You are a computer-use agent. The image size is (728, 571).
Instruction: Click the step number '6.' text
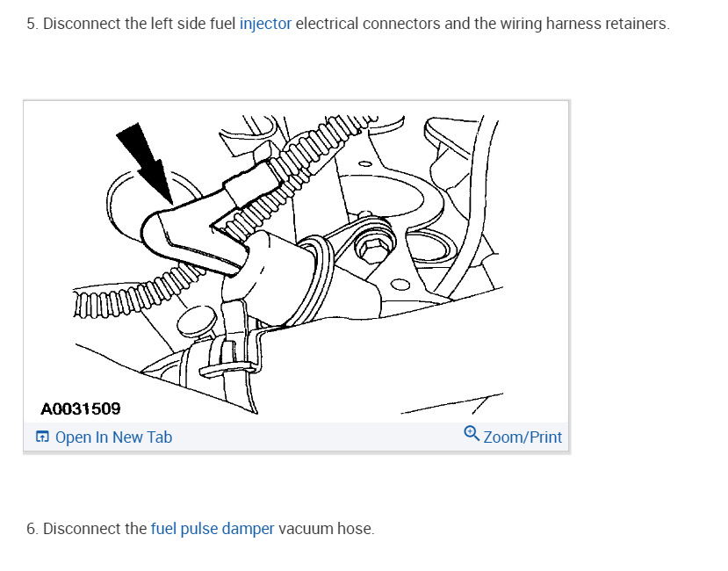click(32, 529)
